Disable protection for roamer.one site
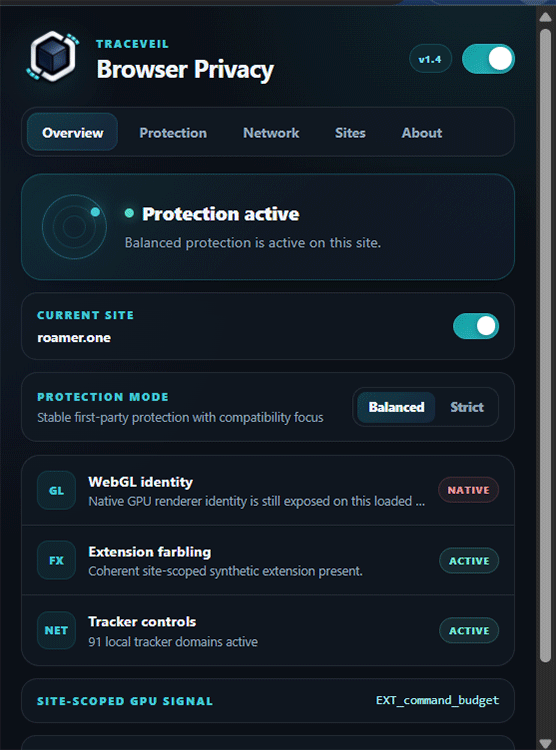The image size is (556, 750). (476, 326)
